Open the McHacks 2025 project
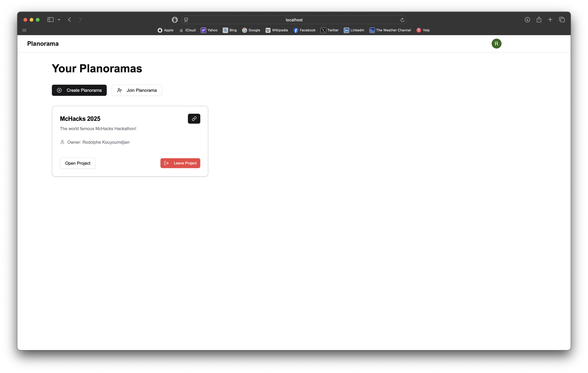The image size is (588, 373). coord(78,163)
